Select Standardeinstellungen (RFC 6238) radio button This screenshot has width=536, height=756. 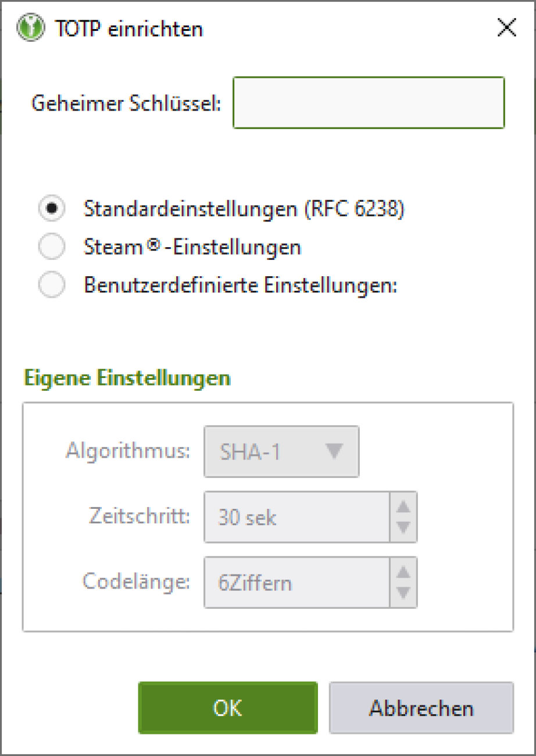[52, 209]
